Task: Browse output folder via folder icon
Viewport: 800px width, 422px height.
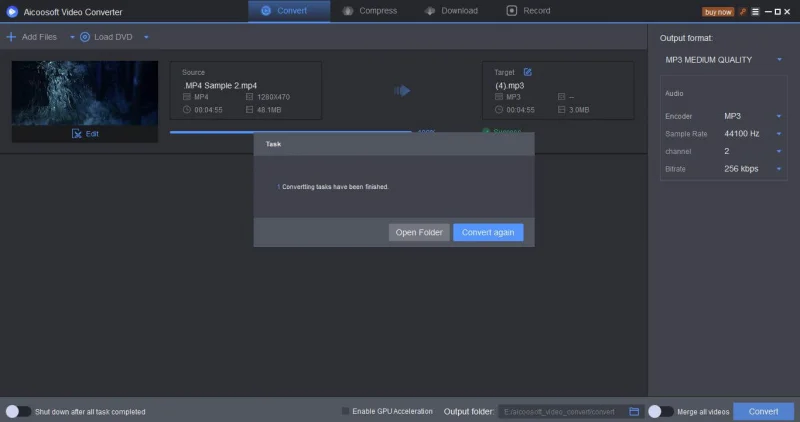Action: pyautogui.click(x=634, y=411)
